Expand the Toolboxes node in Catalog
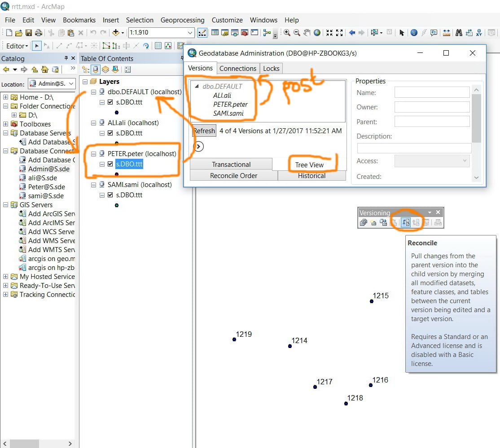500x448 pixels. click(x=6, y=124)
